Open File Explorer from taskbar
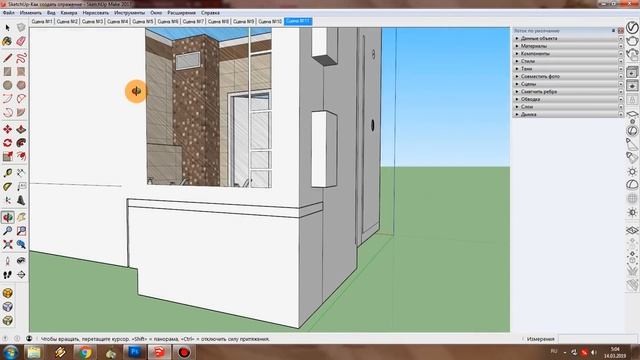The image size is (640, 360). click(x=35, y=352)
